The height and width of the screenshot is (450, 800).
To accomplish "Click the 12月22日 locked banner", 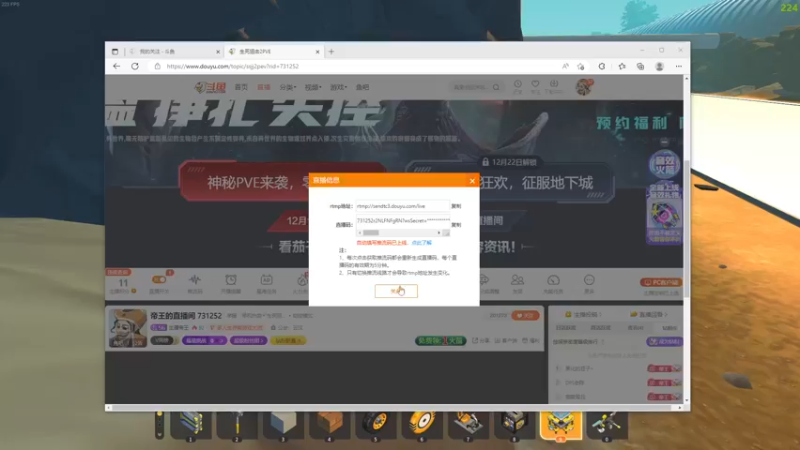I will [508, 162].
